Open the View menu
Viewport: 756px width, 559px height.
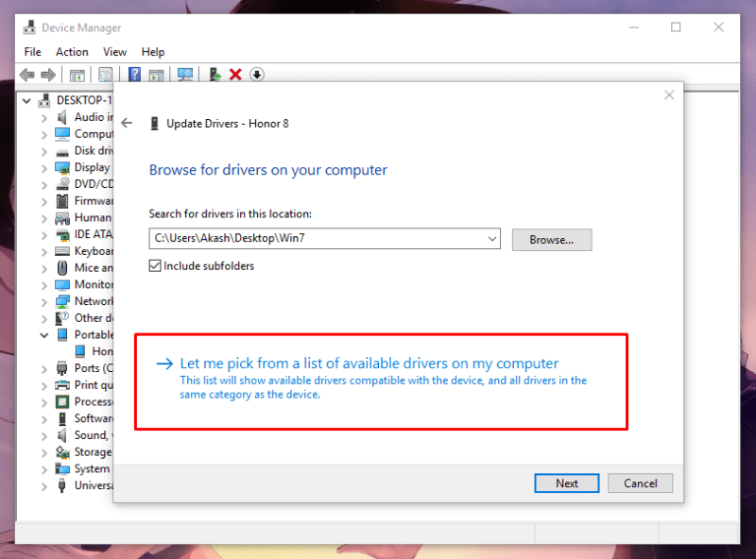pyautogui.click(x=114, y=52)
